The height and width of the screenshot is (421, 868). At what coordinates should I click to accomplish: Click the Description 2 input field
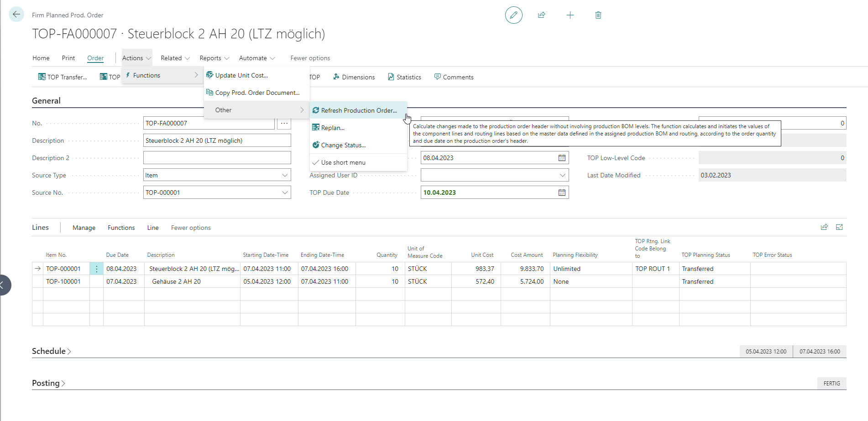[217, 158]
